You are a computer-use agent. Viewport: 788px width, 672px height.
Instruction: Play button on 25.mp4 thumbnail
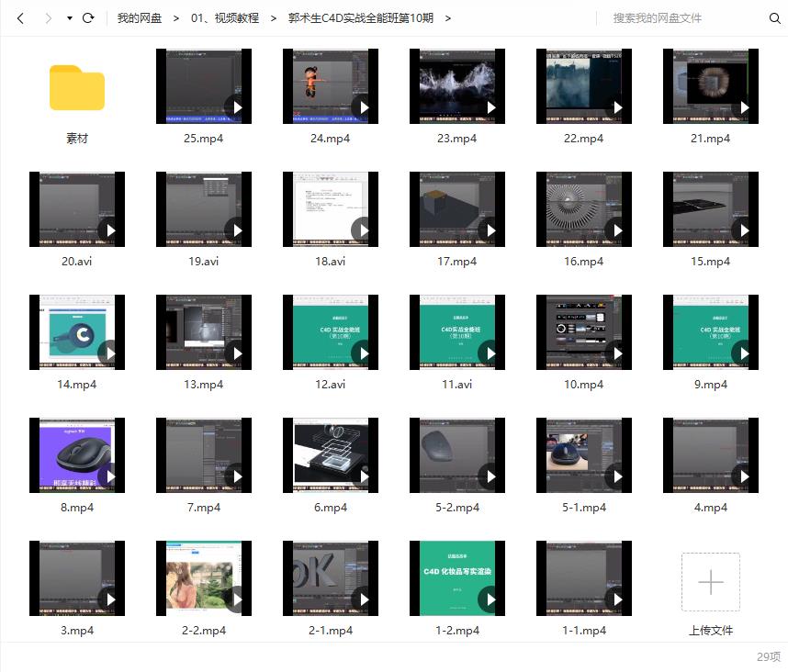[x=238, y=107]
